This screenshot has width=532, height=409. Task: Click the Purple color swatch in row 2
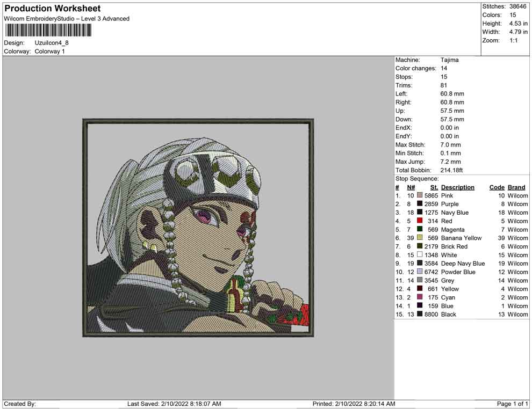pyautogui.click(x=420, y=203)
